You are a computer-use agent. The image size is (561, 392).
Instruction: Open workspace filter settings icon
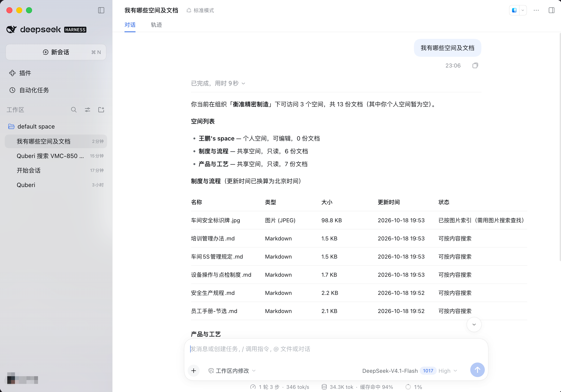88,110
